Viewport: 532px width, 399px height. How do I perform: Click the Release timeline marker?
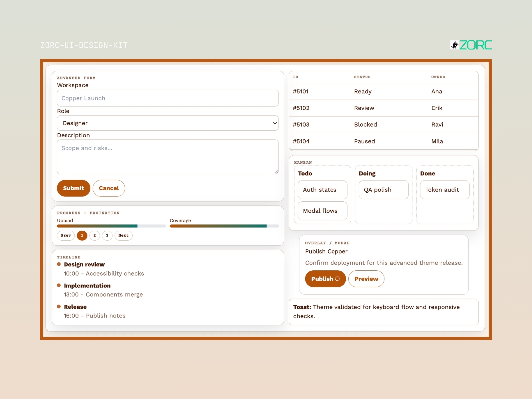(59, 307)
